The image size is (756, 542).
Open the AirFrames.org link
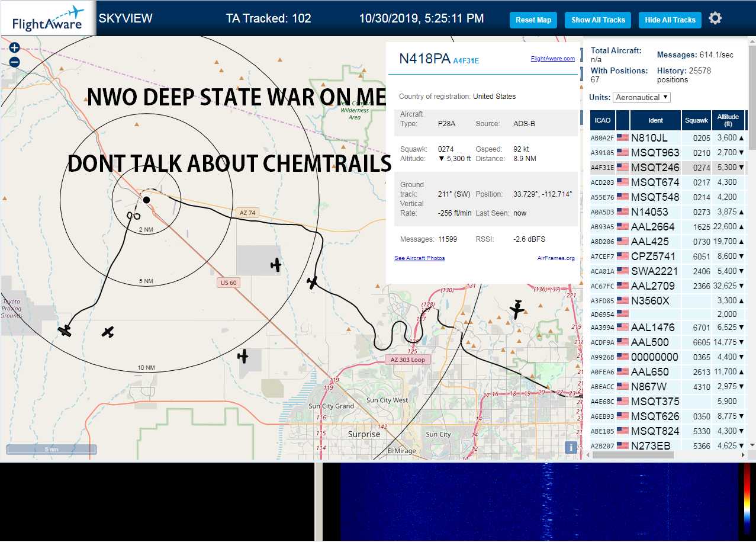(x=556, y=258)
